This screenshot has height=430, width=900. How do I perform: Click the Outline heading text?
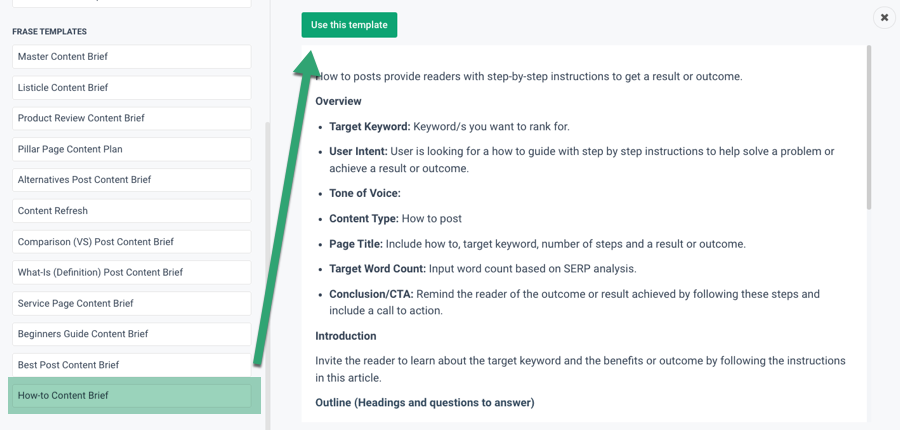tap(425, 403)
